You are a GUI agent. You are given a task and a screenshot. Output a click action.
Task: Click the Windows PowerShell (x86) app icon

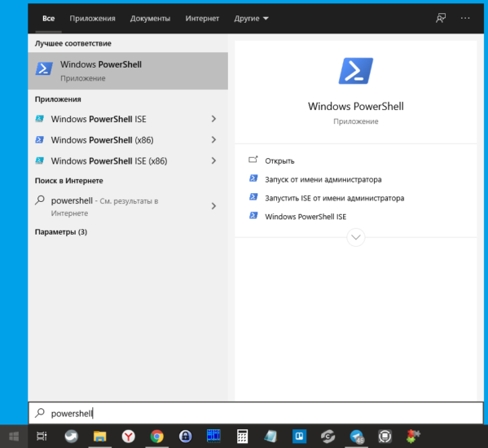pos(40,139)
